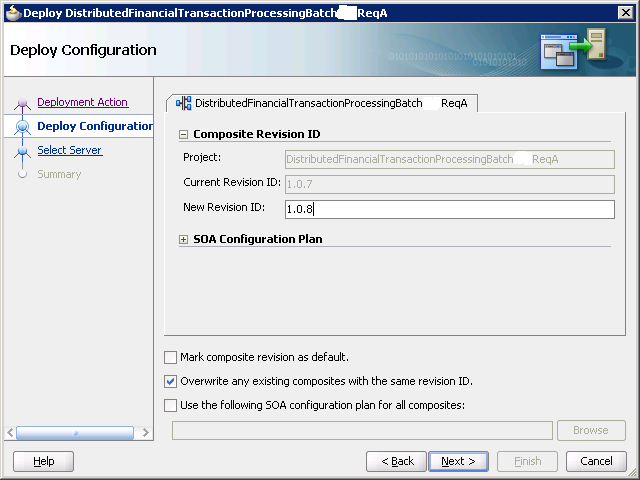The height and width of the screenshot is (480, 640).
Task: Click the deploy-to-server banner icon
Action: [573, 49]
